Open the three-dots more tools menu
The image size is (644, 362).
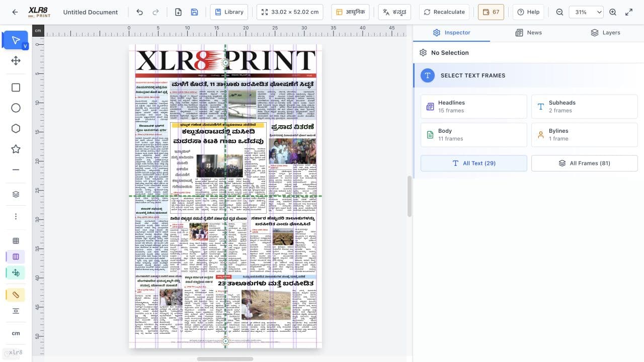[x=16, y=216]
